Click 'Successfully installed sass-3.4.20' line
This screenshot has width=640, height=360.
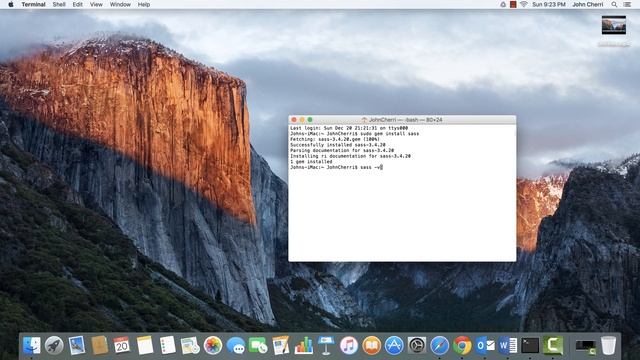(x=338, y=145)
